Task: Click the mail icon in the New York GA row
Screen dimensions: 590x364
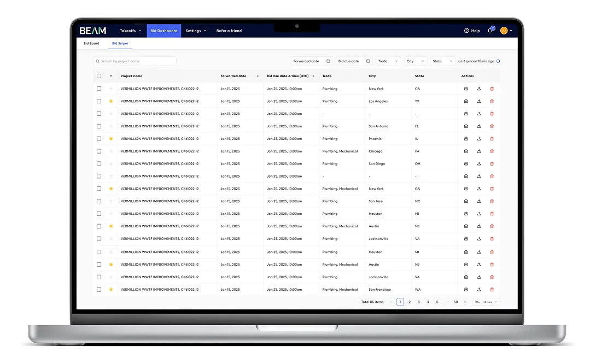Action: point(466,189)
